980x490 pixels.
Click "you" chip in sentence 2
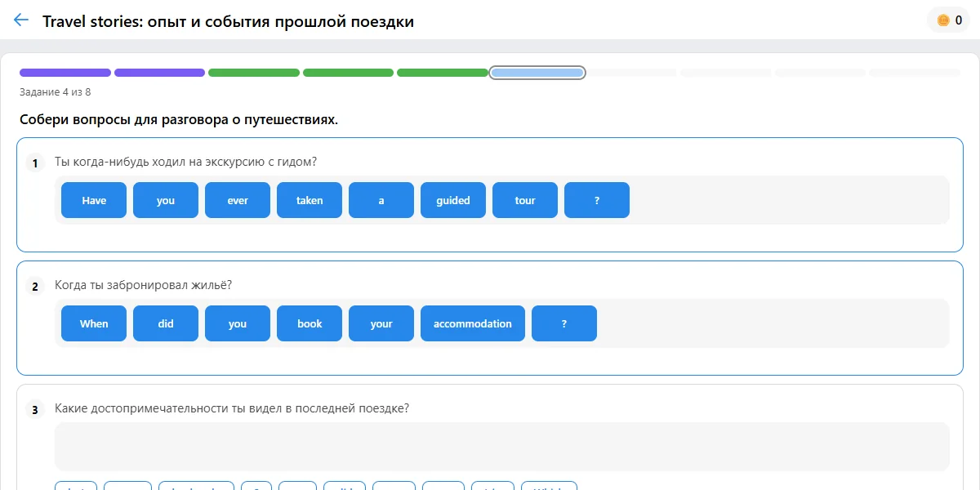238,323
